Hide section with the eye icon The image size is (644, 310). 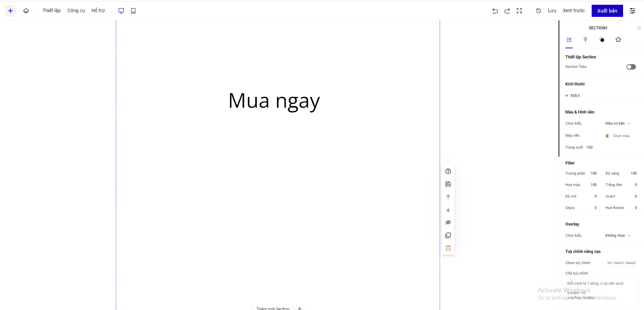tap(448, 223)
